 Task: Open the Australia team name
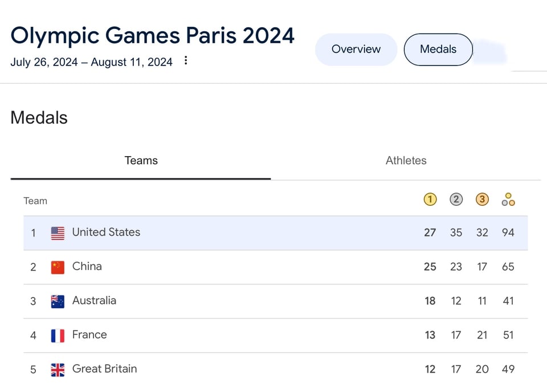pos(94,301)
